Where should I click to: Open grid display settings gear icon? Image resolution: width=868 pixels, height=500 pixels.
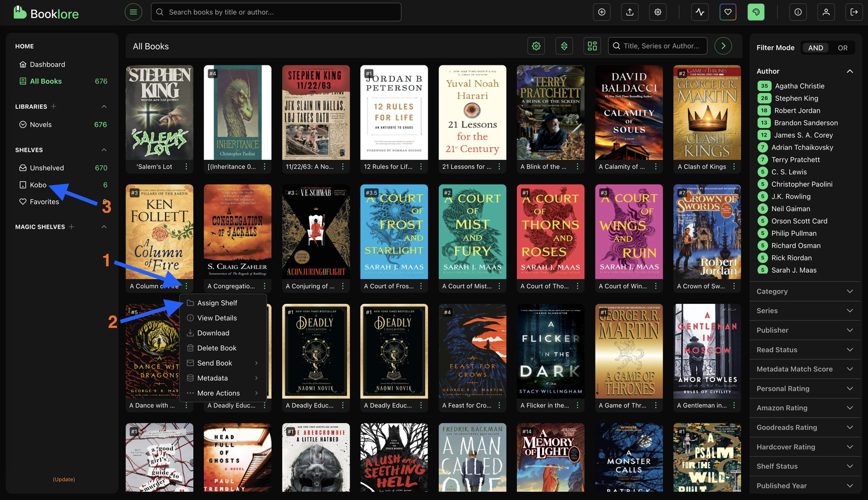(536, 46)
